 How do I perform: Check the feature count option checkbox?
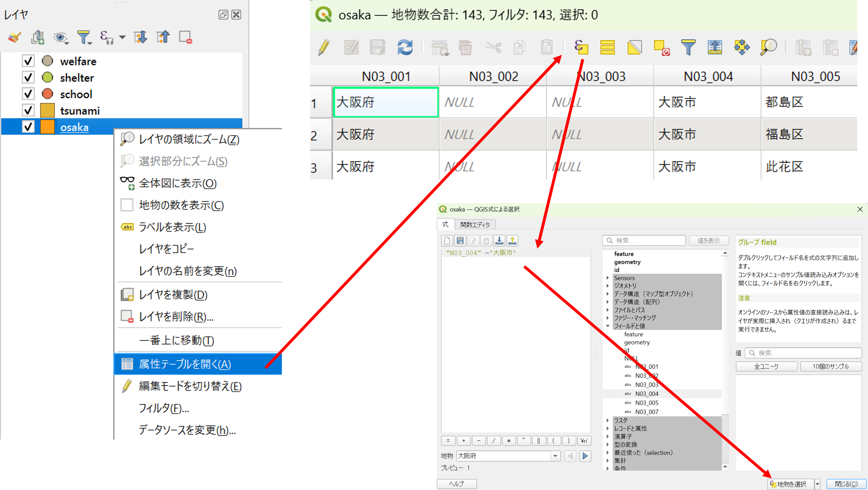coord(127,205)
